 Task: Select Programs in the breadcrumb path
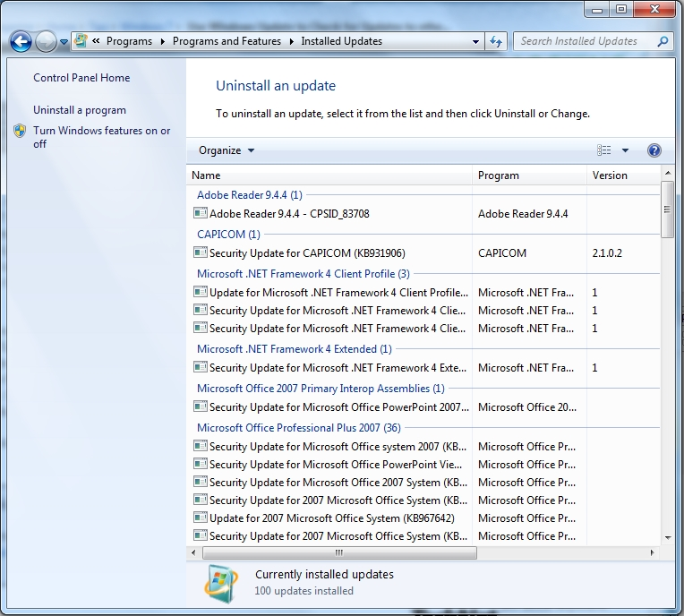[129, 41]
